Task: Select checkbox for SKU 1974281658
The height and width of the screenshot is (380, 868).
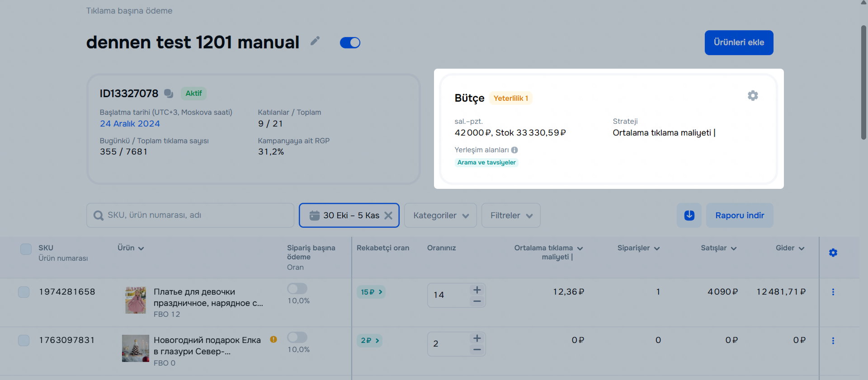Action: point(24,292)
